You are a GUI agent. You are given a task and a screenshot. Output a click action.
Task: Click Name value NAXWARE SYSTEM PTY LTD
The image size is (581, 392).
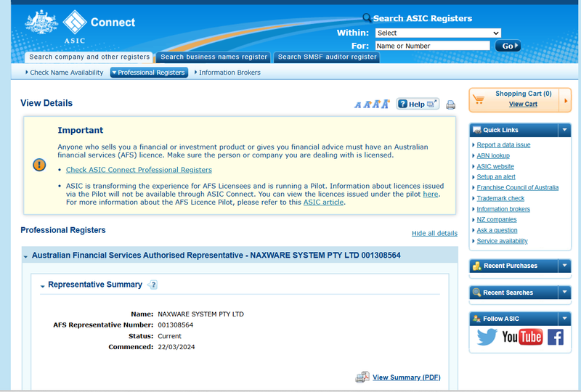point(200,314)
